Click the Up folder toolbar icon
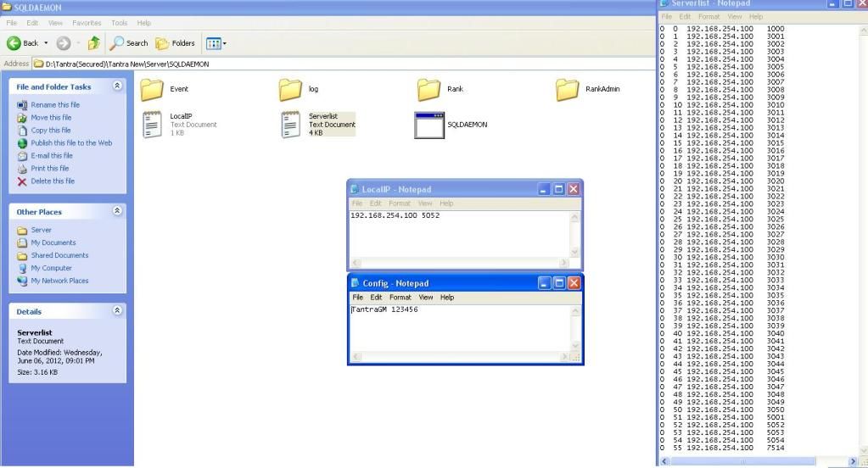 93,43
